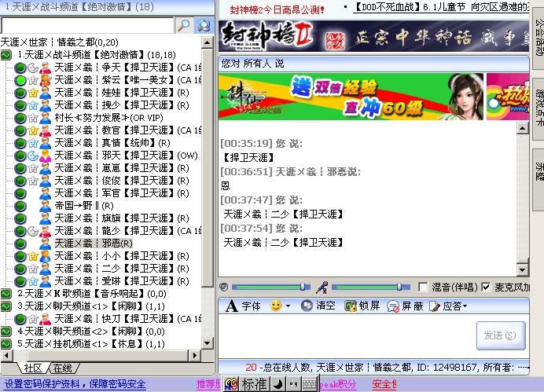Toggle the 麦克风 checkbox
The image size is (544, 392).
click(x=486, y=287)
